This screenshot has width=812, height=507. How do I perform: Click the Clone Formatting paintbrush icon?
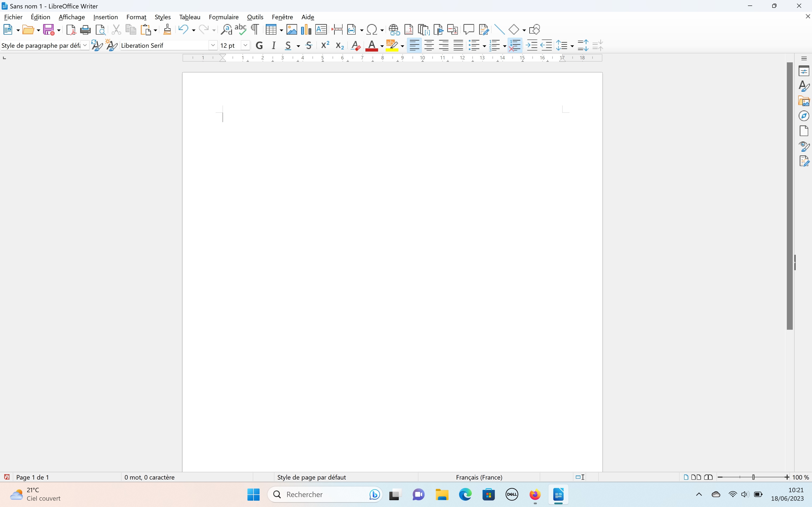(167, 30)
